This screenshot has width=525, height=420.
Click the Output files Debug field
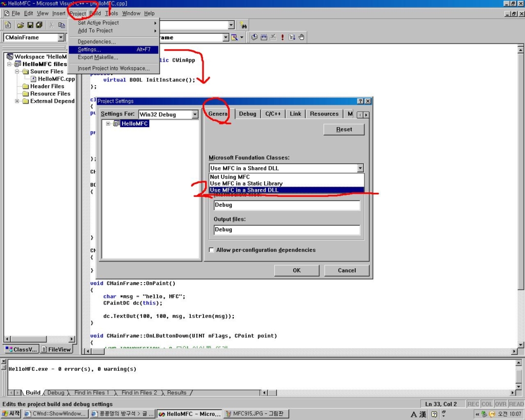(x=287, y=229)
